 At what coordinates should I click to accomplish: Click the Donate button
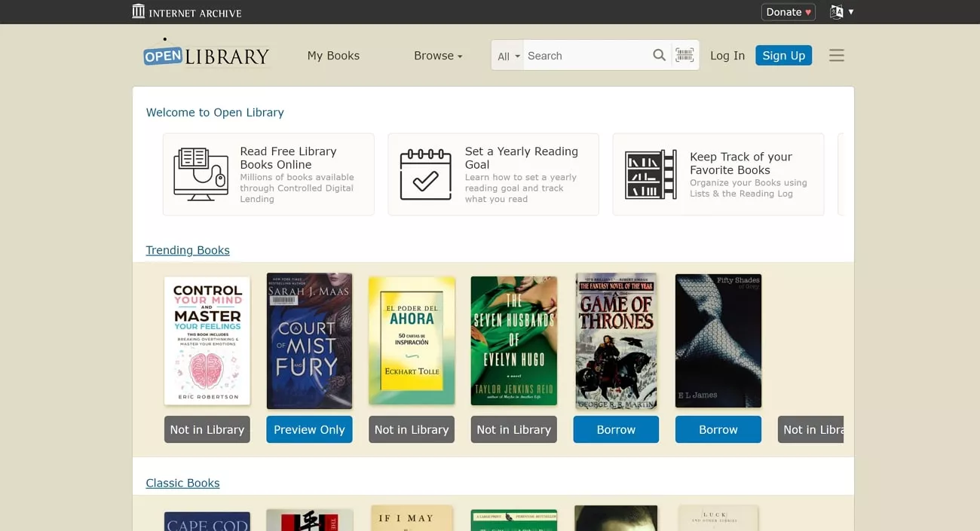tap(788, 11)
